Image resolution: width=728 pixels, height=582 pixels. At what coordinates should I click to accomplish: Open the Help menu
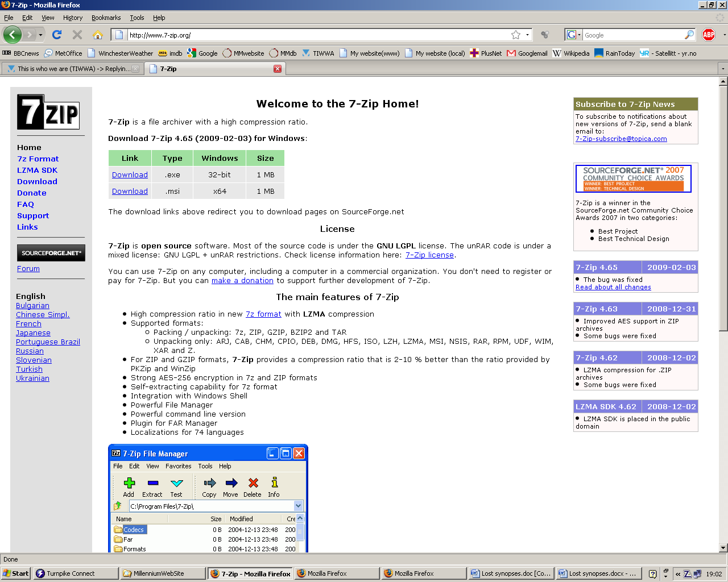(159, 18)
